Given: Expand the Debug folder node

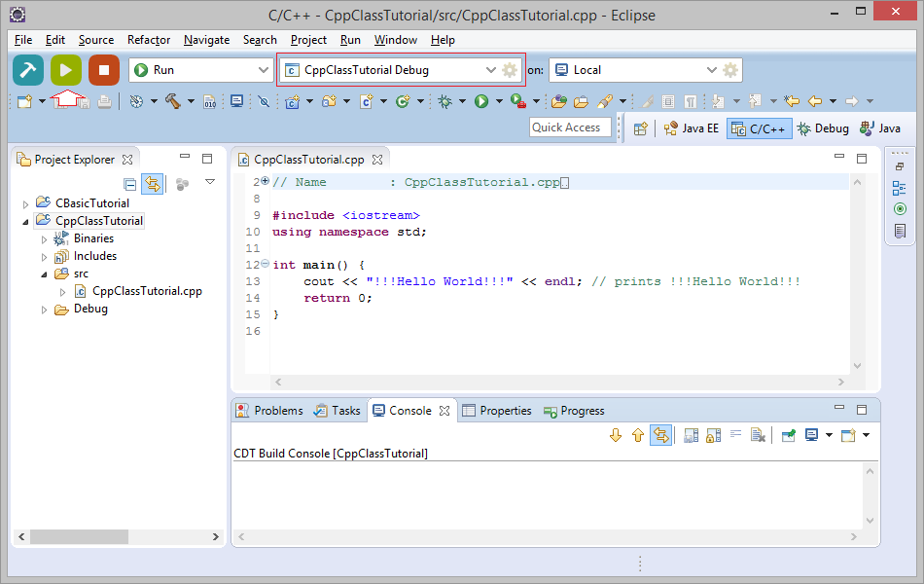Looking at the screenshot, I should coord(44,310).
